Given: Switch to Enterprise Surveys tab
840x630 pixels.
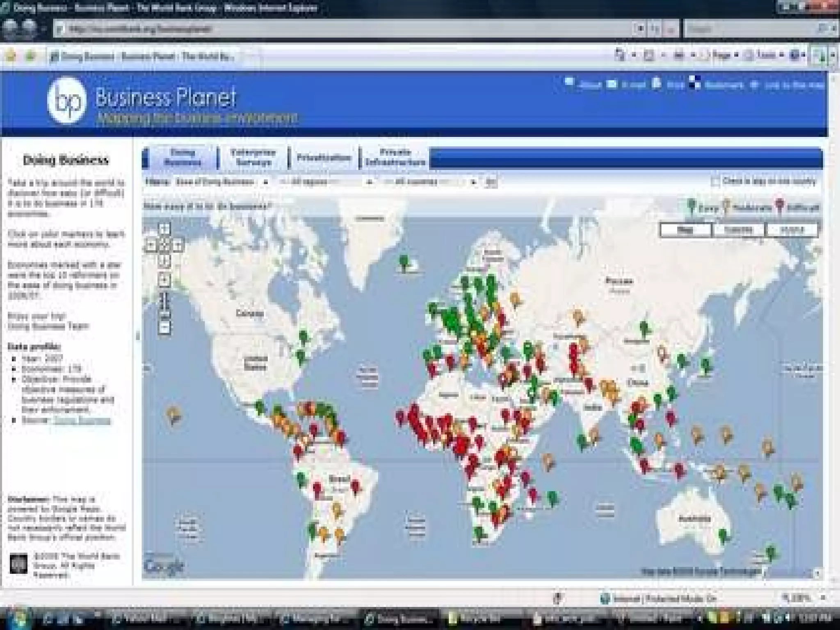Looking at the screenshot, I should coord(253,158).
